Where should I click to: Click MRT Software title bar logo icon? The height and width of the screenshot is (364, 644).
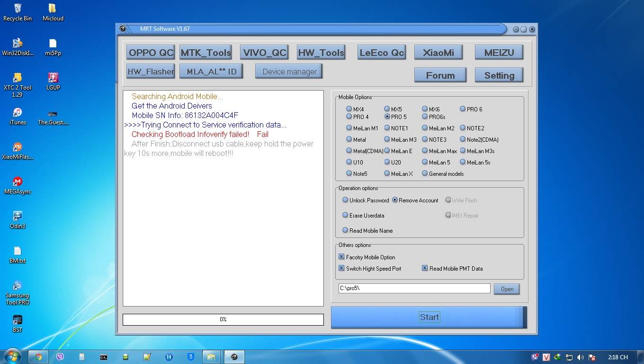click(123, 28)
